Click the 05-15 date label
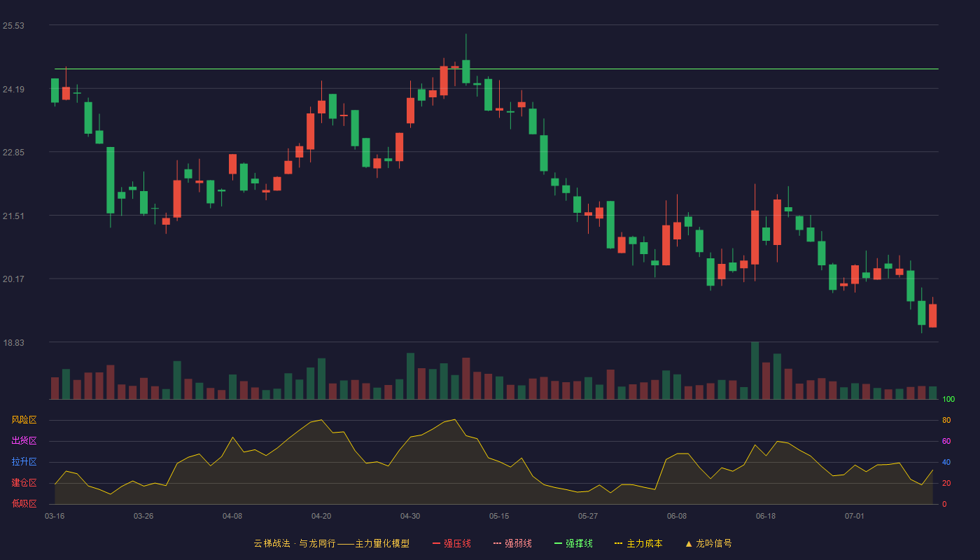This screenshot has height=560, width=980. [499, 516]
